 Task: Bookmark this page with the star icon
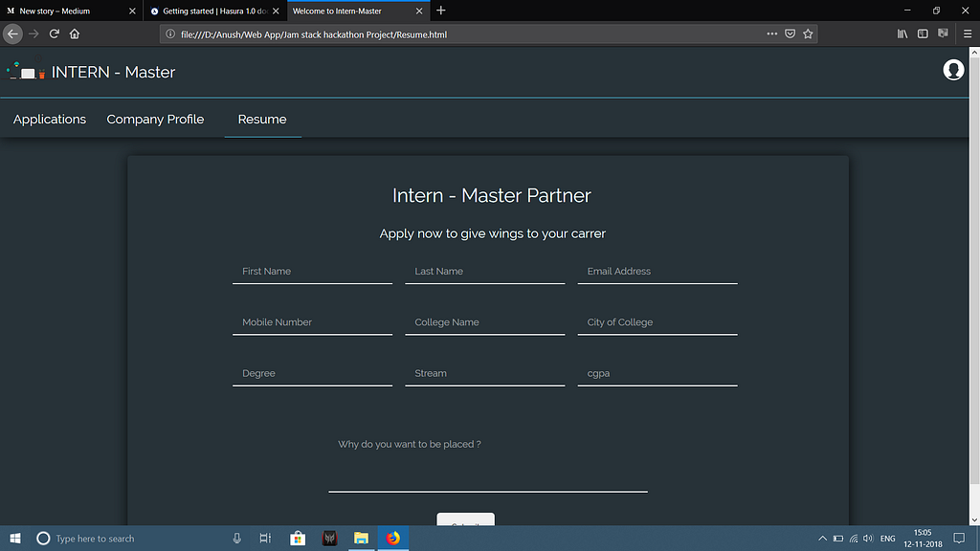pos(808,33)
